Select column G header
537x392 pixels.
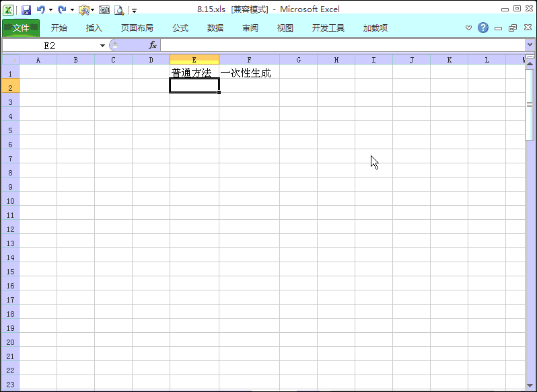(x=299, y=60)
